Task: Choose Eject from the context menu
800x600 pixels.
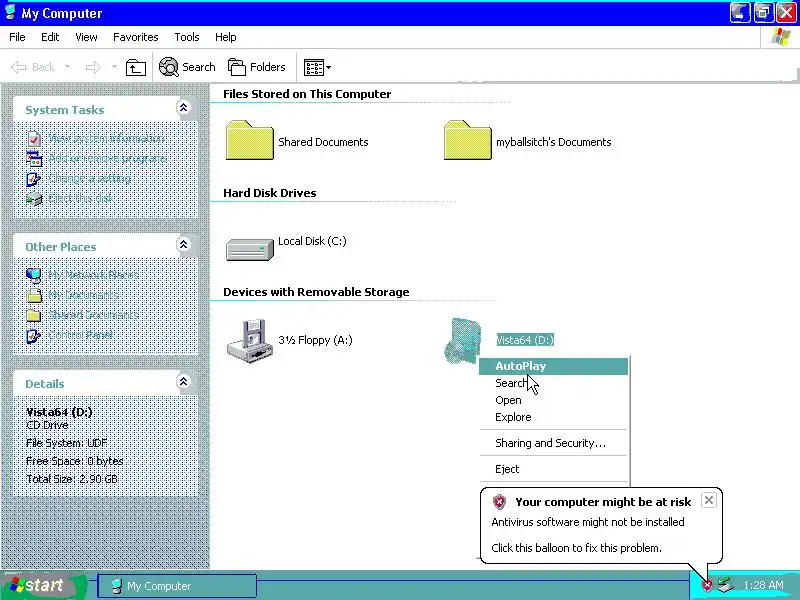Action: (554, 469)
